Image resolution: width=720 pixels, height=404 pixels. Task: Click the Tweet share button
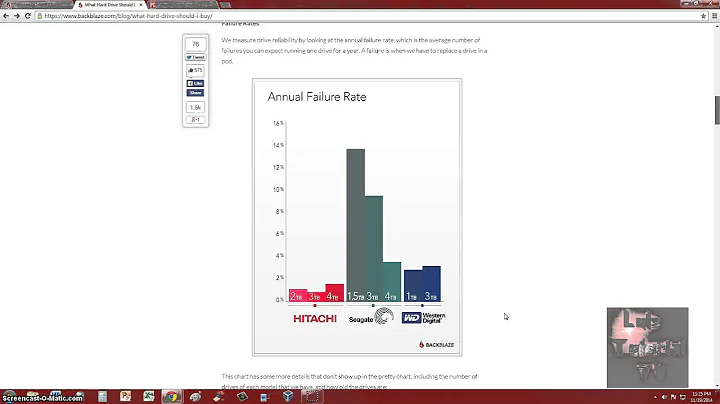click(x=196, y=57)
